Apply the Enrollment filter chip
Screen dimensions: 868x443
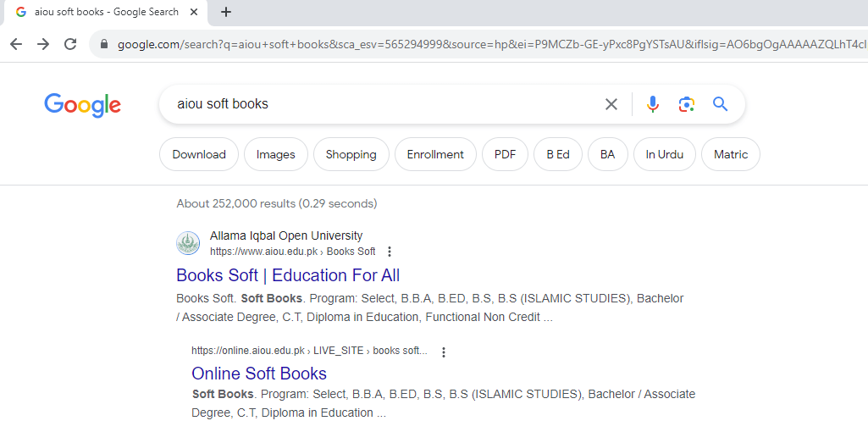click(435, 154)
